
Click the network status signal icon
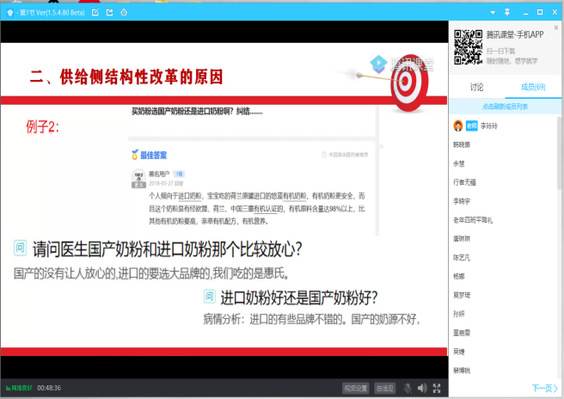point(8,388)
